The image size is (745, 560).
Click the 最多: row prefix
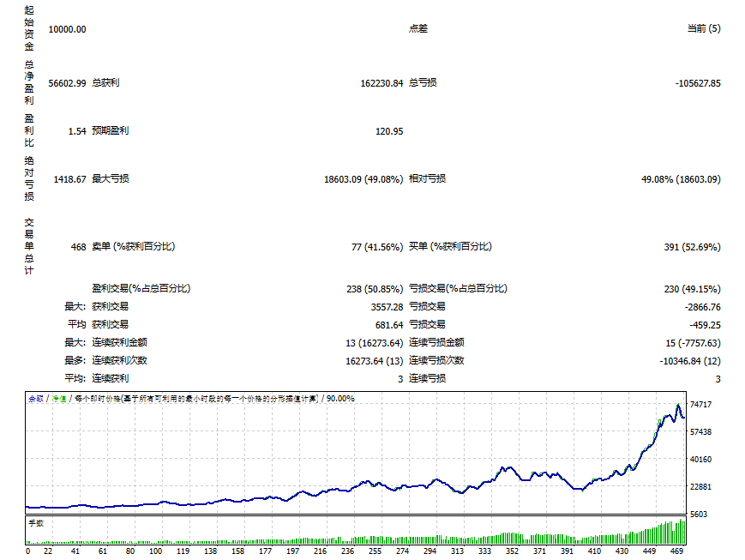(75, 361)
